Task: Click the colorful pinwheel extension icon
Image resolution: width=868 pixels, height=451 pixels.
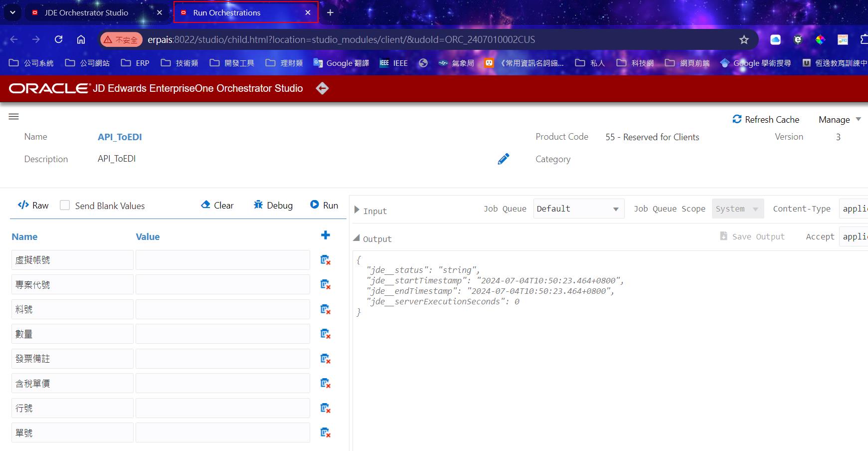Action: pyautogui.click(x=820, y=39)
